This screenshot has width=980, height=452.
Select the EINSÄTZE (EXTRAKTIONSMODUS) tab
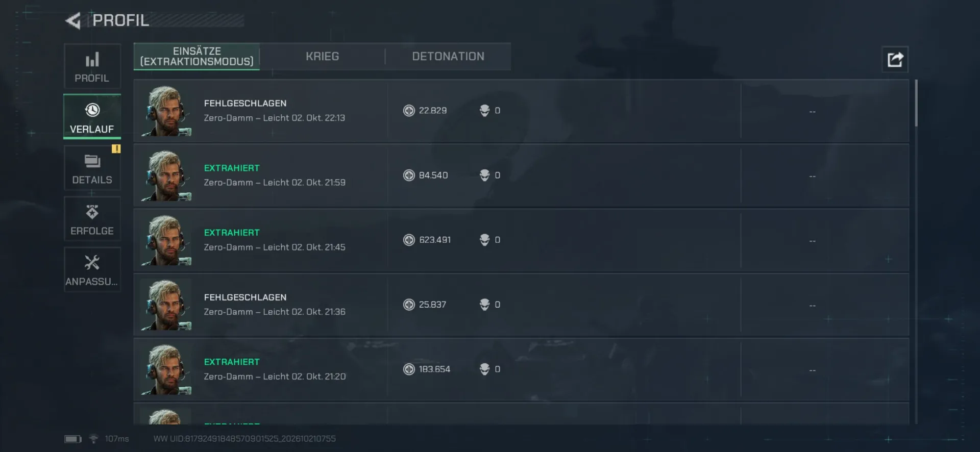[197, 56]
